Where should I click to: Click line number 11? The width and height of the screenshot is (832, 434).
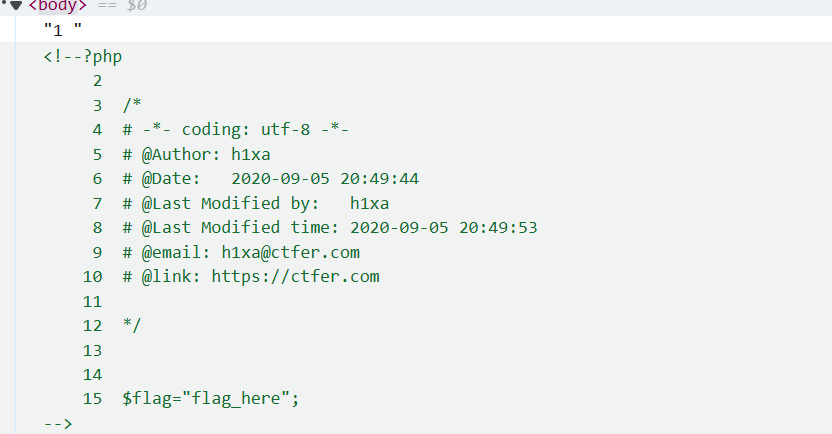[93, 301]
